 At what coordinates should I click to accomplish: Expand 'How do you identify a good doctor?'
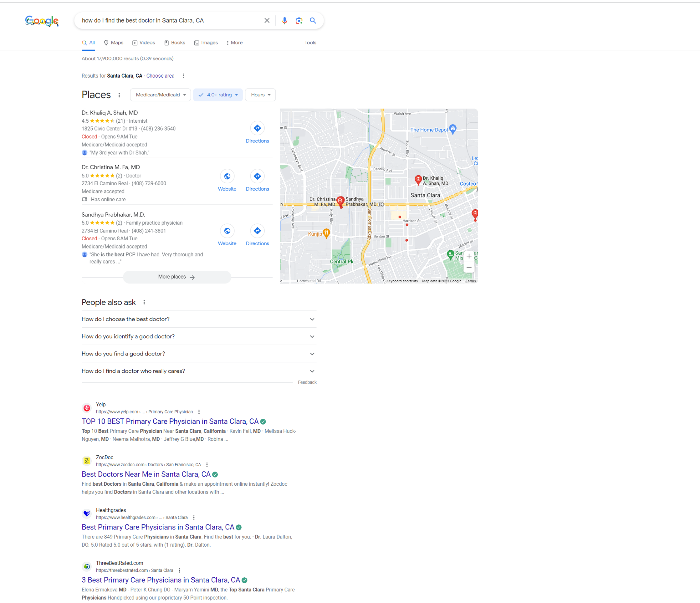(199, 337)
